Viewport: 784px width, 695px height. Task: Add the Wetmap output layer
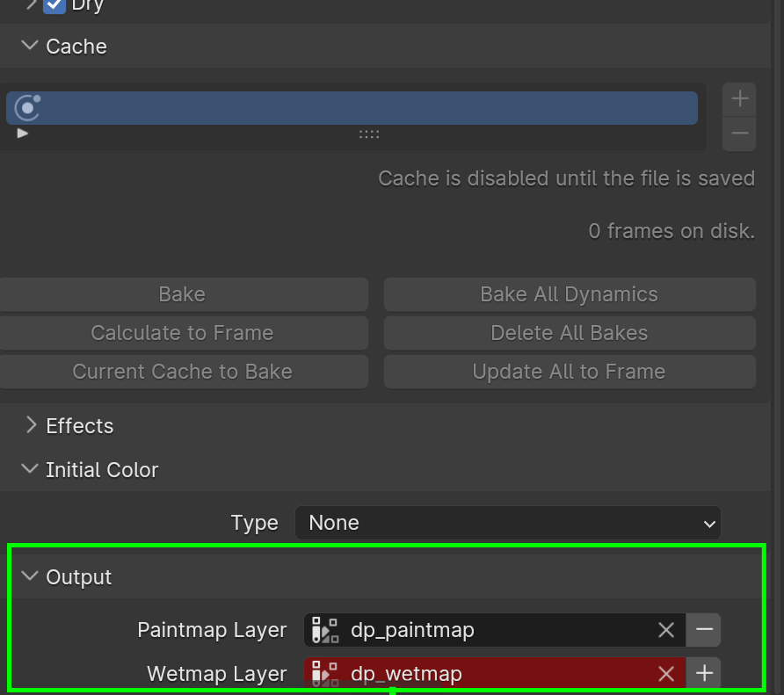pos(703,674)
